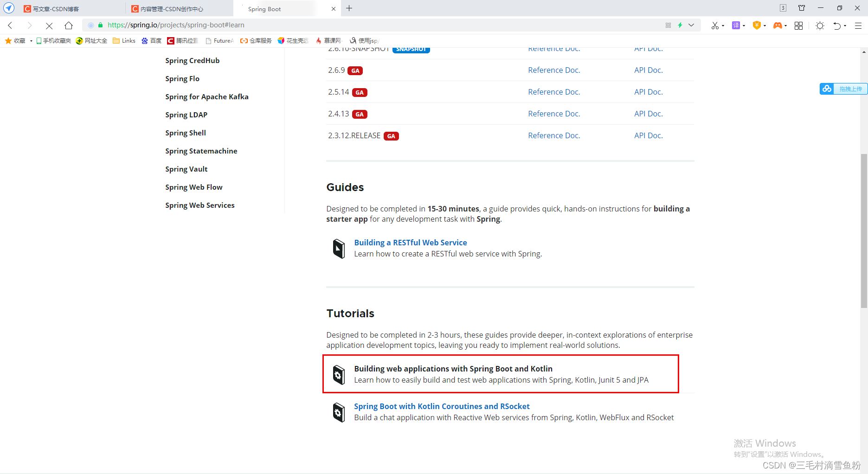Open API Doc. for 2.3.12.RELEASE
868x474 pixels.
click(649, 135)
